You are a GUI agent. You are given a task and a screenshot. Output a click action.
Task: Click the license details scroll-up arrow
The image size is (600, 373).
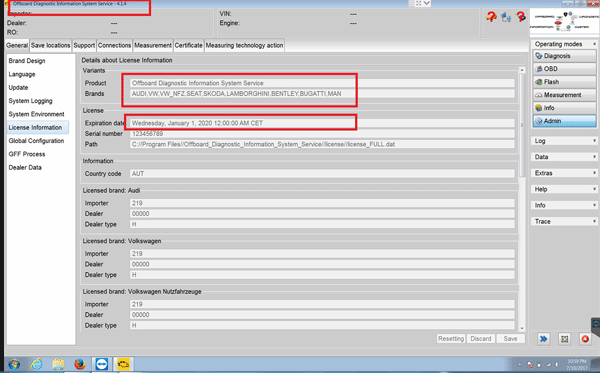522,70
